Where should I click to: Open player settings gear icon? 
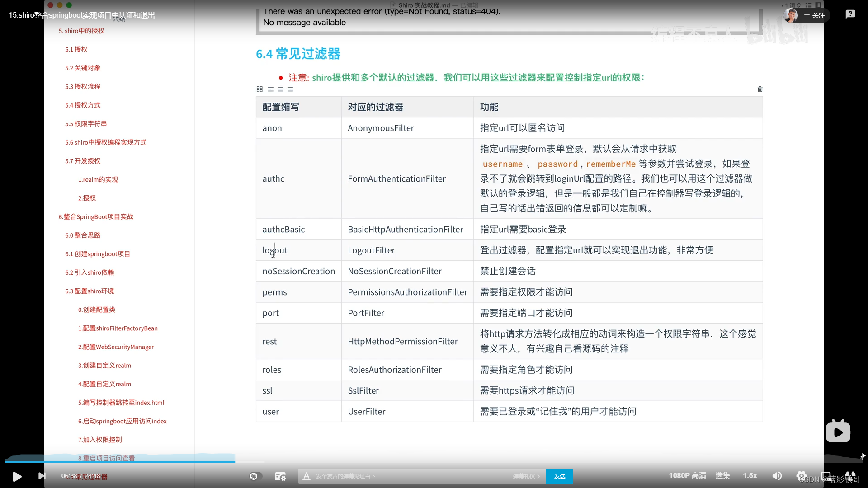click(801, 475)
